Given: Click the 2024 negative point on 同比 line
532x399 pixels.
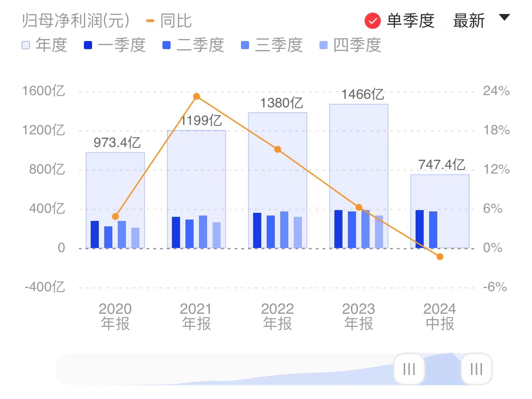Looking at the screenshot, I should (440, 257).
